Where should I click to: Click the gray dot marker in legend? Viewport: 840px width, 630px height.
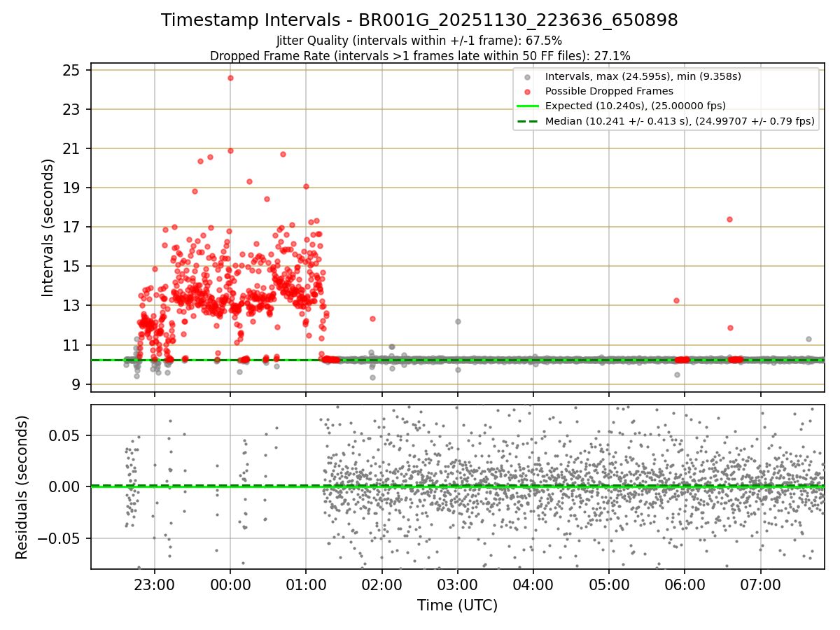point(527,77)
